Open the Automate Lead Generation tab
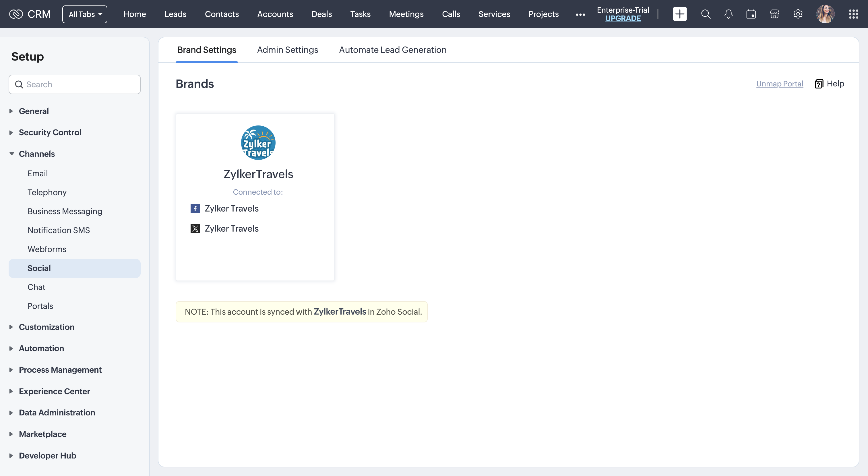 (392, 50)
